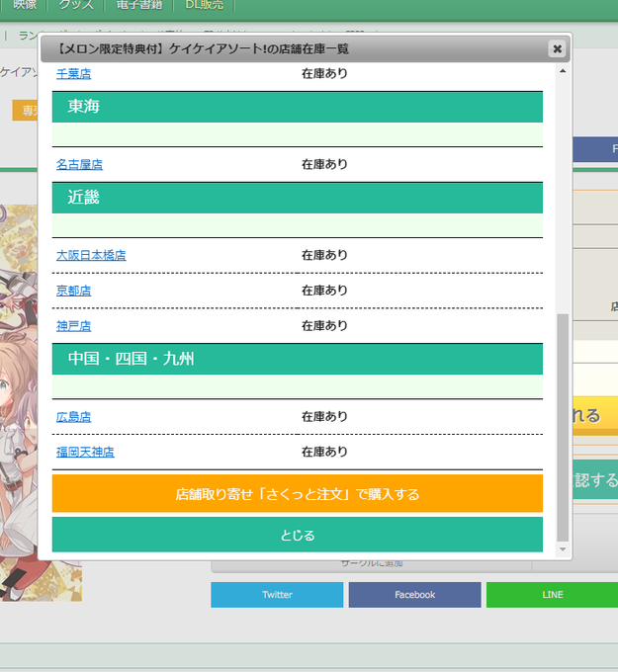This screenshot has width=618, height=672.
Task: Open the 大阪日本橋店 store link
Action: pos(91,255)
